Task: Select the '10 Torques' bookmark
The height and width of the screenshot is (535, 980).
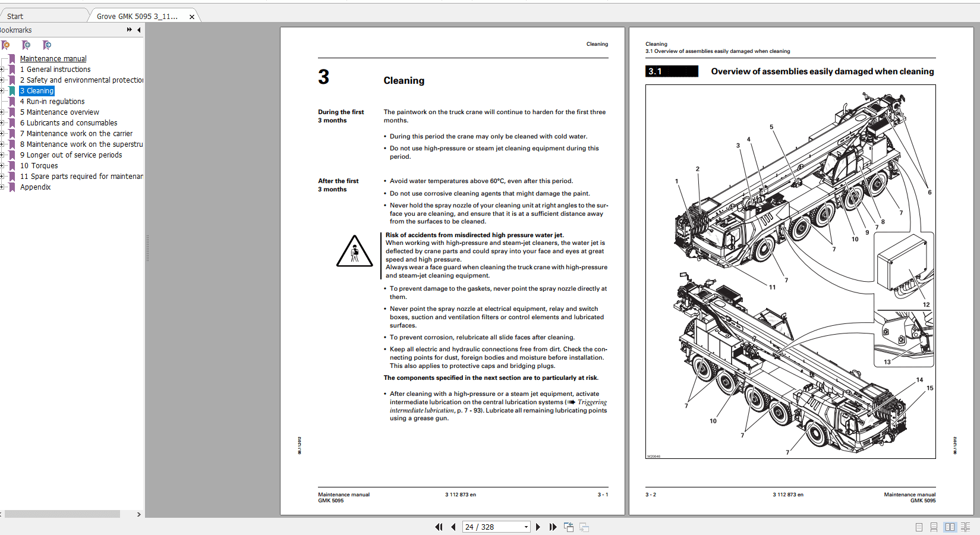Action: coord(38,165)
